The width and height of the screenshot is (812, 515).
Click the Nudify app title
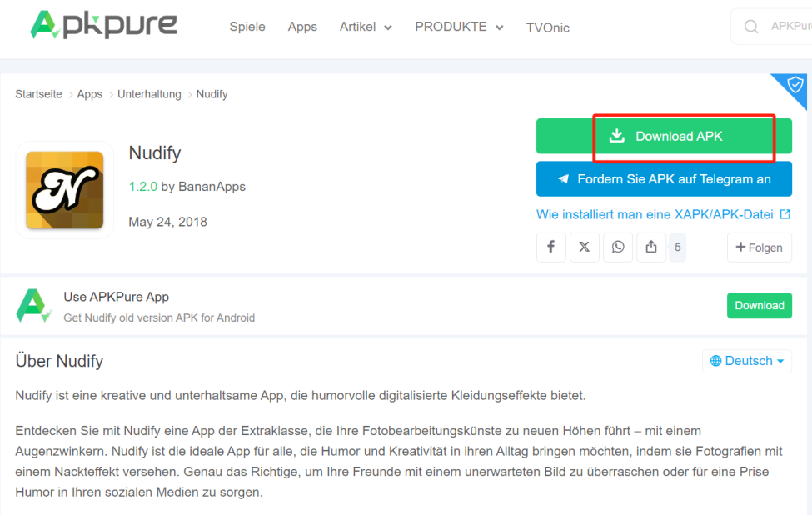point(155,152)
